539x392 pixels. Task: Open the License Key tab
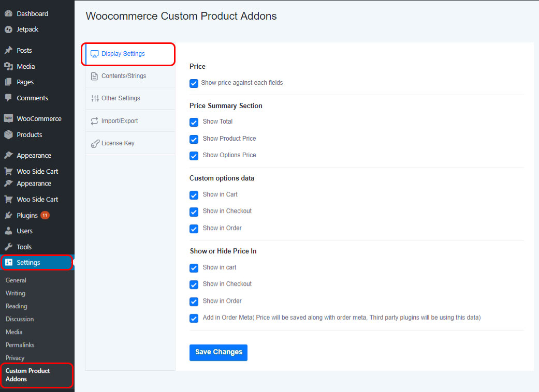tap(130, 143)
